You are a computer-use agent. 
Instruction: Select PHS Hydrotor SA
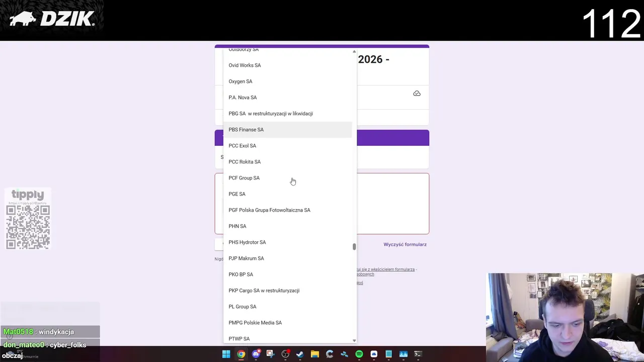287,242
